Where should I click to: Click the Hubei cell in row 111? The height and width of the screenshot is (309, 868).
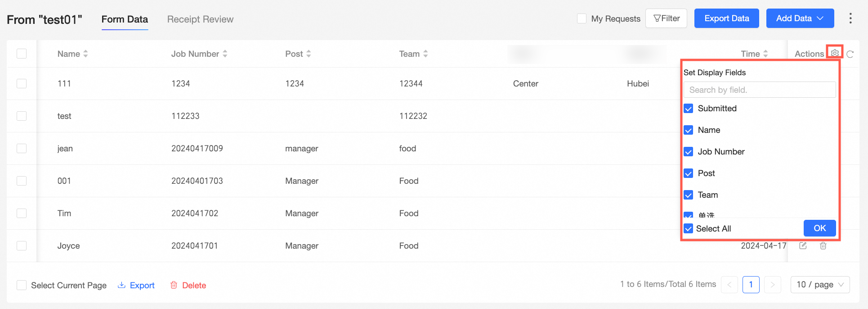[x=638, y=83]
